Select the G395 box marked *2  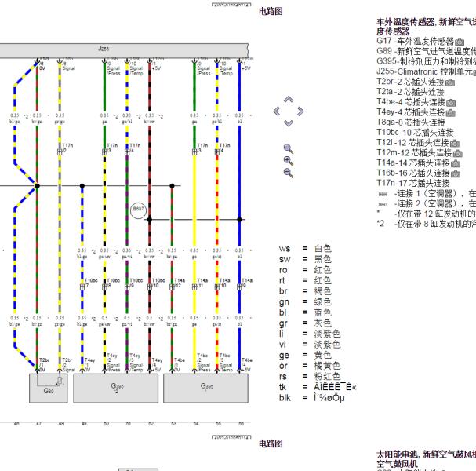point(115,388)
